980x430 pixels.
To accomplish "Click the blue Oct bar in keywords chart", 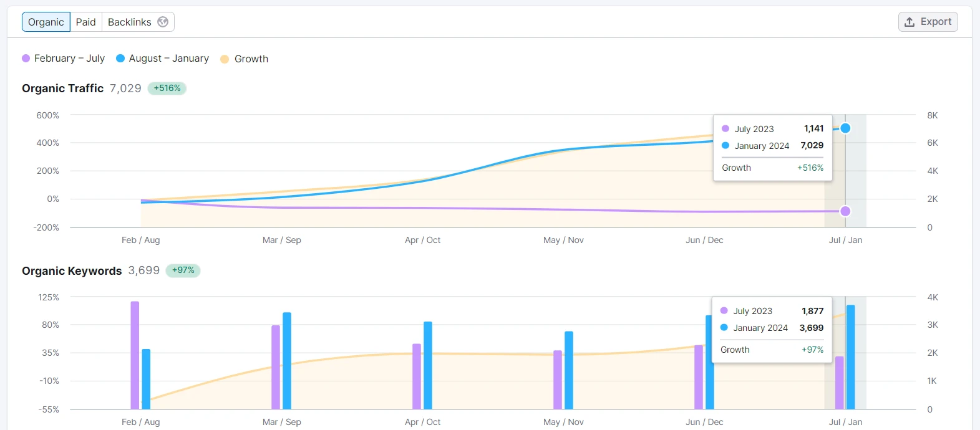I will 428,365.
